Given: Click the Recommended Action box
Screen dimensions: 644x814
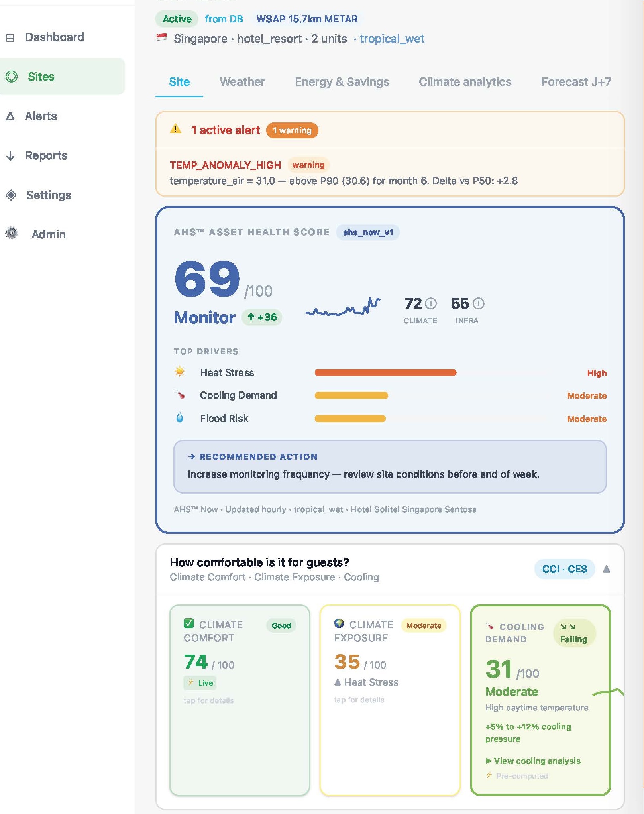Looking at the screenshot, I should (x=390, y=466).
